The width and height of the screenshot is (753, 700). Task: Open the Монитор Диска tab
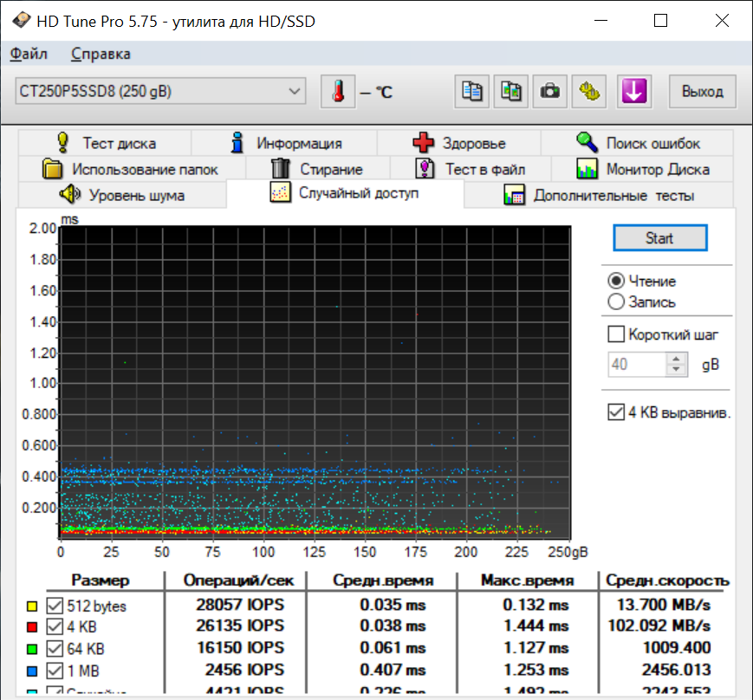tap(644, 169)
